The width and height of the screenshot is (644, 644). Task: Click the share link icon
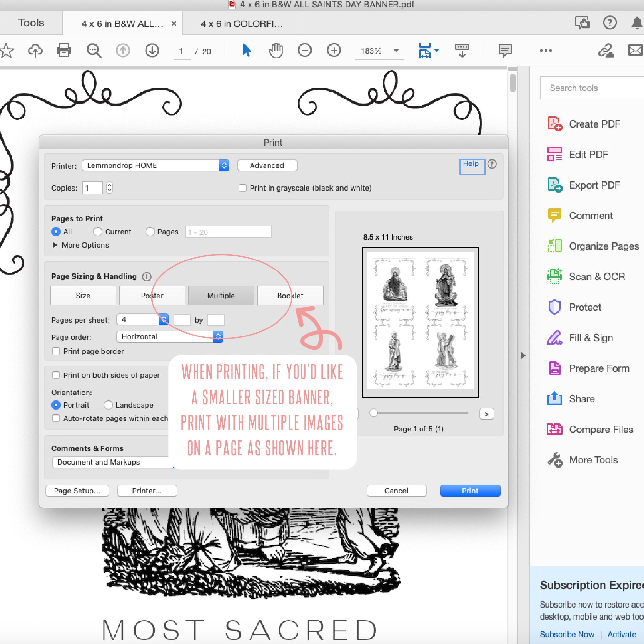(x=606, y=51)
